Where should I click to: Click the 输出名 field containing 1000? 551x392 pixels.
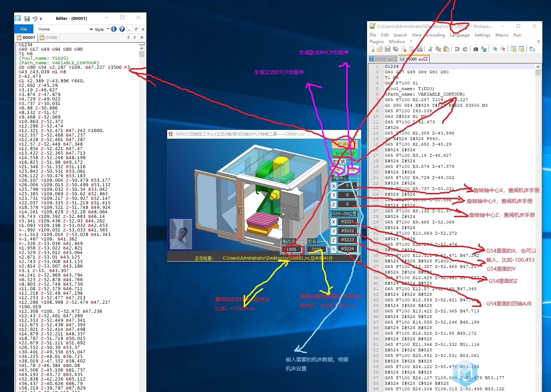pyautogui.click(x=292, y=249)
